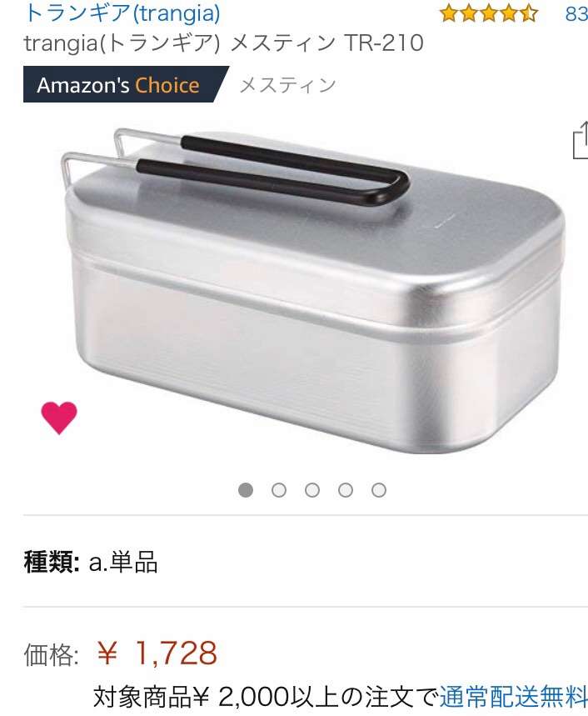Expand the 種類 a.単品 variation selector

(x=92, y=562)
